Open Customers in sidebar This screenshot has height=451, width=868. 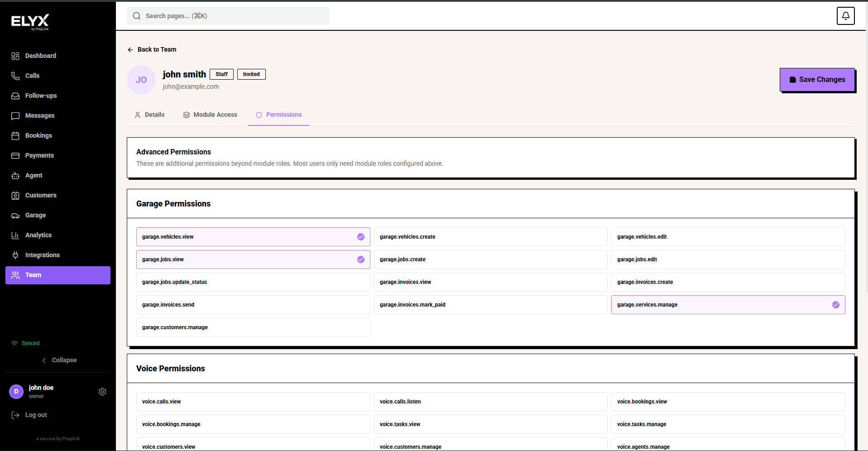click(x=58, y=195)
